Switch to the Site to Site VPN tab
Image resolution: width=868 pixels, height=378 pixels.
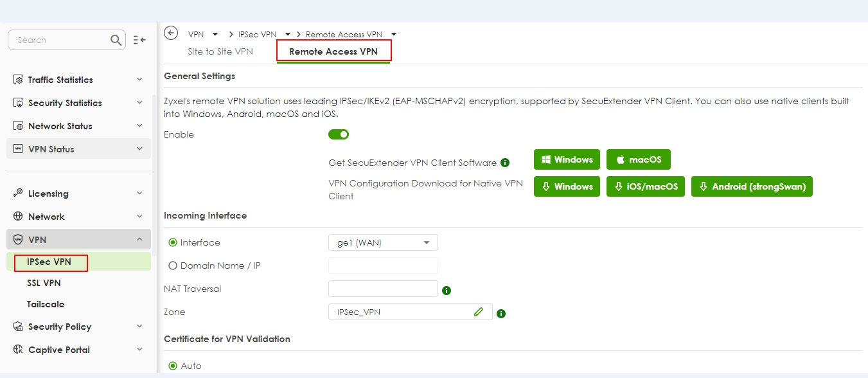pyautogui.click(x=220, y=51)
